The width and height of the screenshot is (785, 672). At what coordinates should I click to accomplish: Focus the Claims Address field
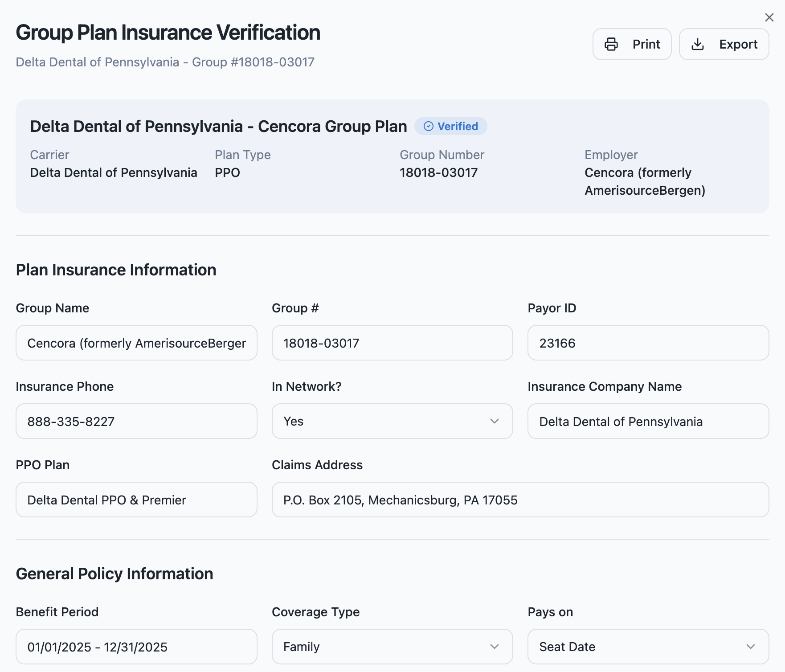[520, 500]
